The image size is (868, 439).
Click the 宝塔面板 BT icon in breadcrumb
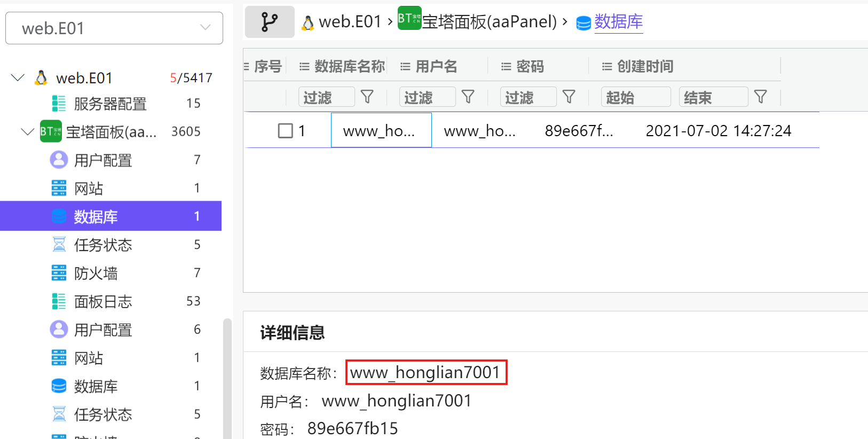pyautogui.click(x=409, y=18)
